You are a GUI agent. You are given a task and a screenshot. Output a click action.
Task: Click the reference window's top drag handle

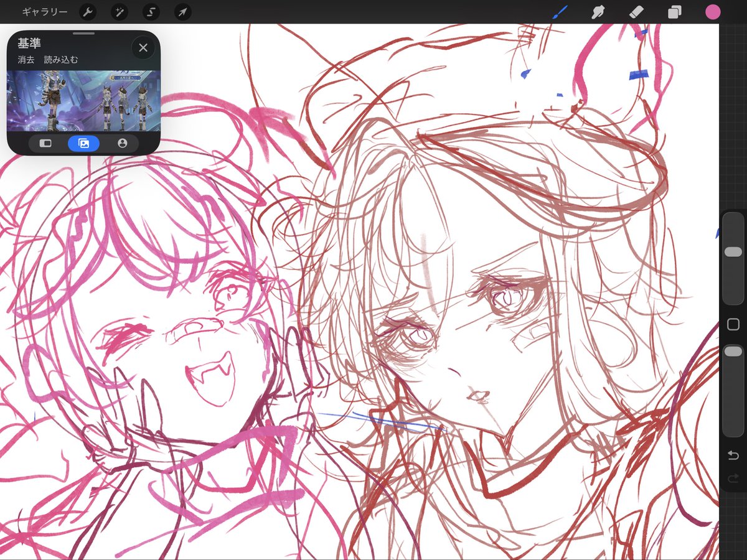[83, 33]
